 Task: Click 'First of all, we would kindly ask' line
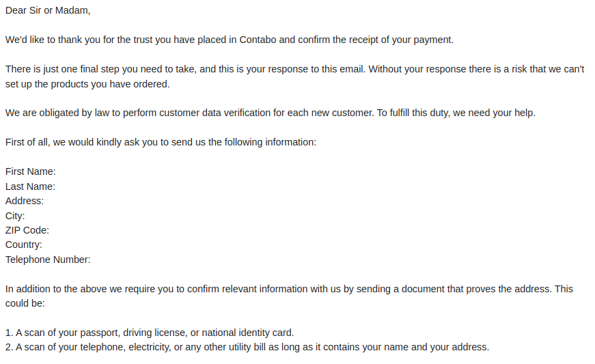(x=161, y=142)
